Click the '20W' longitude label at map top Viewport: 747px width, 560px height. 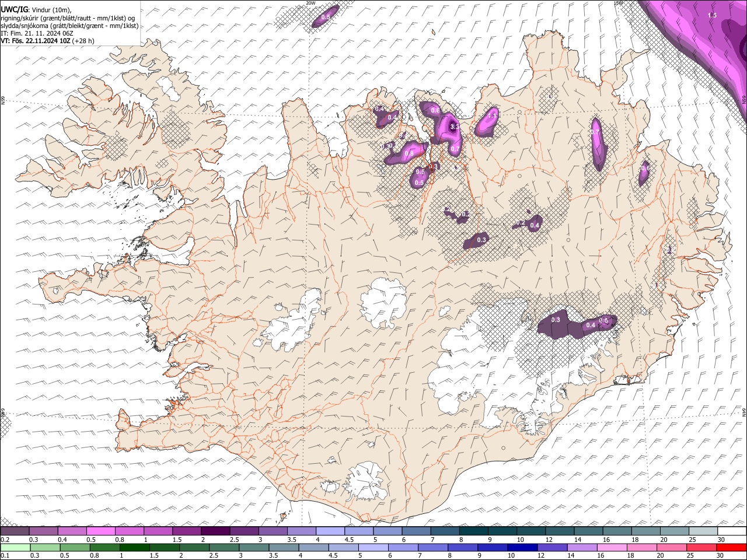310,3
